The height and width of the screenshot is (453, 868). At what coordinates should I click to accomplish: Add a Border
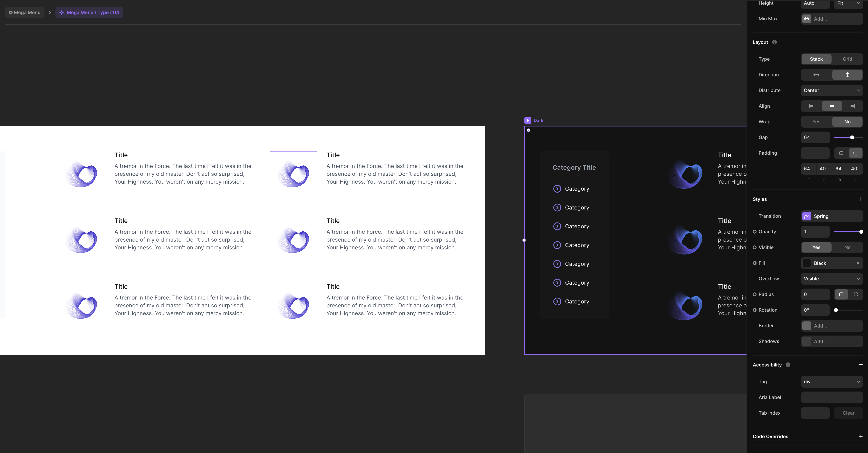coord(832,326)
